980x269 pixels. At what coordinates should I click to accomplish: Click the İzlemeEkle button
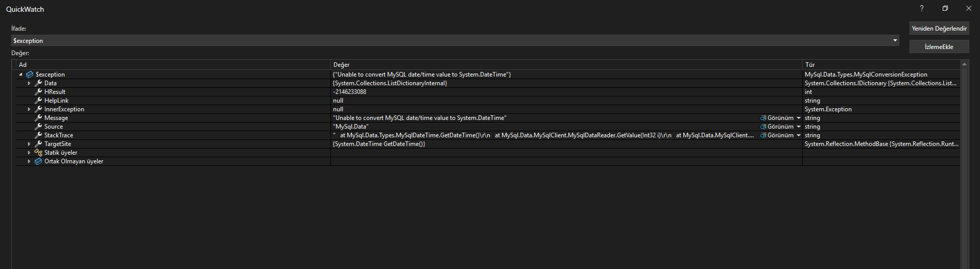tap(939, 46)
